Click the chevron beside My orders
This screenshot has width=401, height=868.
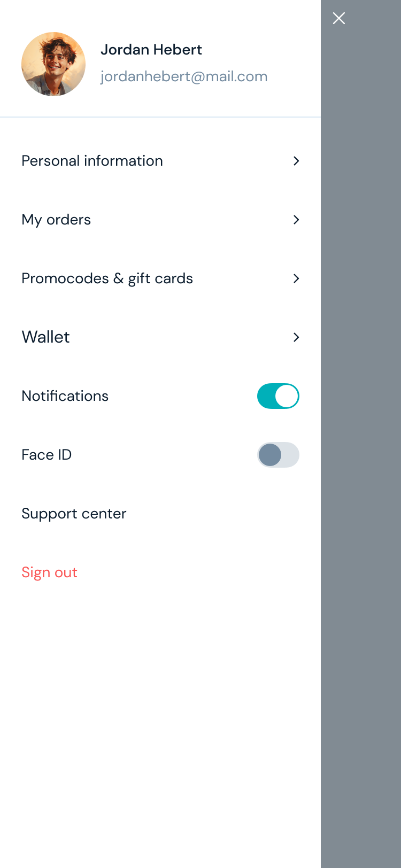296,220
